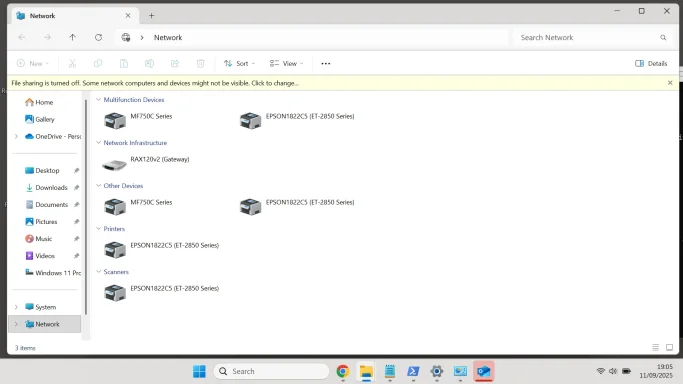Add a new tab with plus button
The height and width of the screenshot is (384, 683).
[x=151, y=16]
